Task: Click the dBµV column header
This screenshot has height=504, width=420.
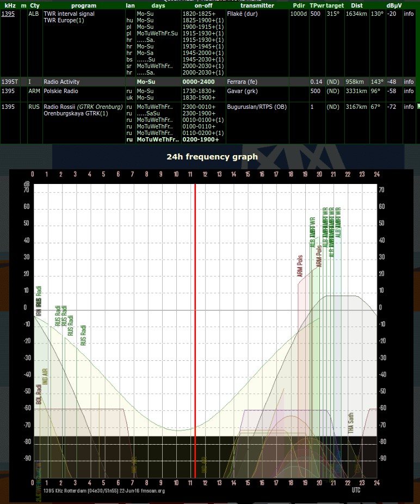Action: [393, 5]
